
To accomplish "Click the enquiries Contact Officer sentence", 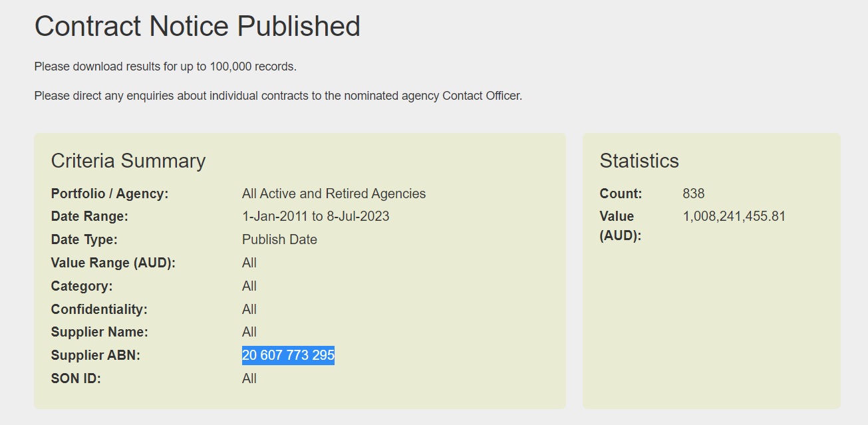I will tap(278, 96).
